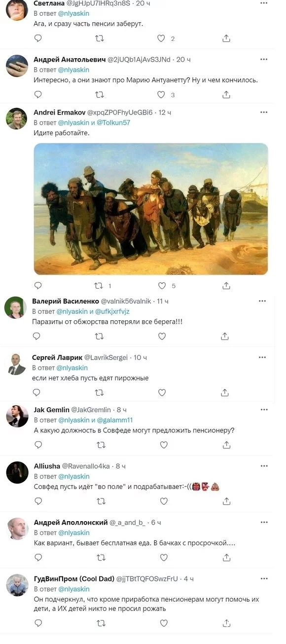
Task: Open the @galamm11 mention in Jak Gemlin's reply
Action: coord(115,420)
